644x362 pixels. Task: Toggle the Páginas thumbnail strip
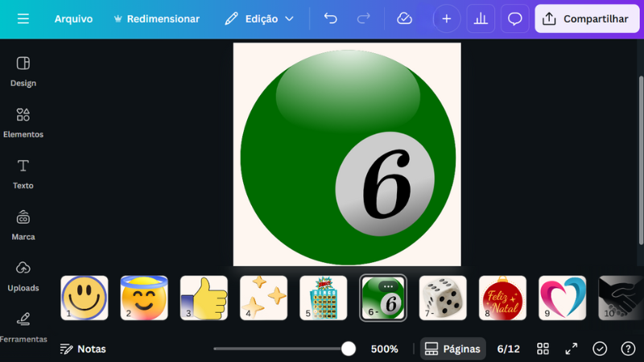click(x=452, y=348)
